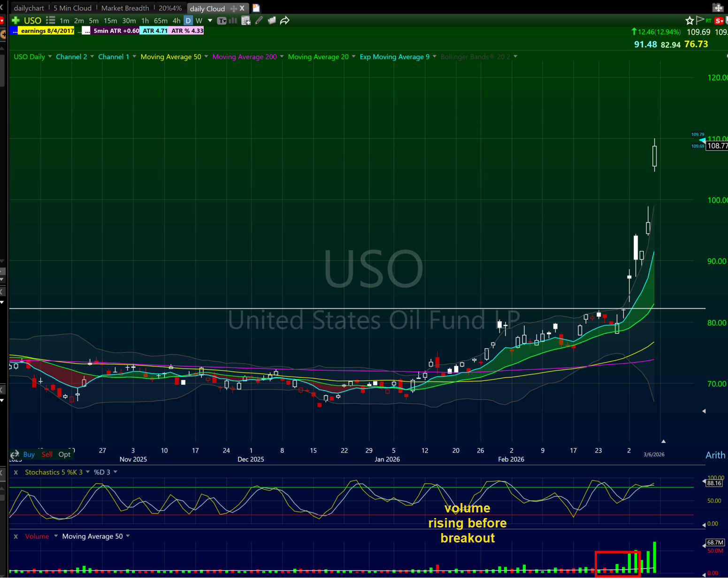728x580 pixels.
Task: Click the green plus to add a symbol
Action: (15, 20)
